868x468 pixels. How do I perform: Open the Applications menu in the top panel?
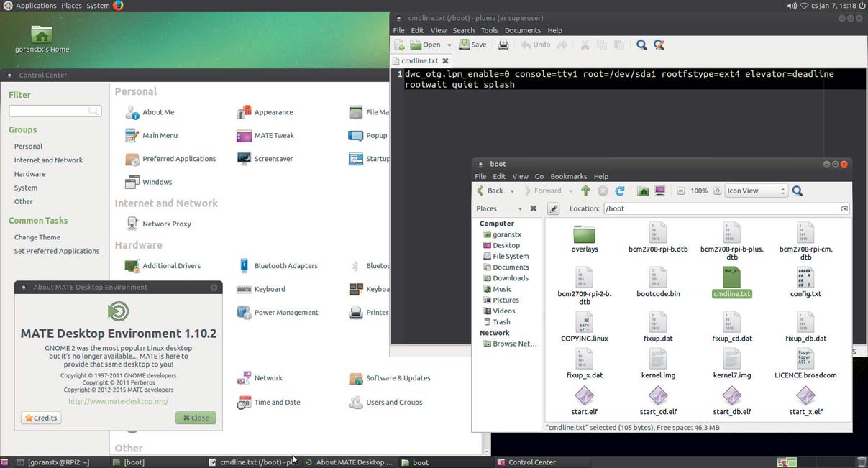tap(36, 6)
